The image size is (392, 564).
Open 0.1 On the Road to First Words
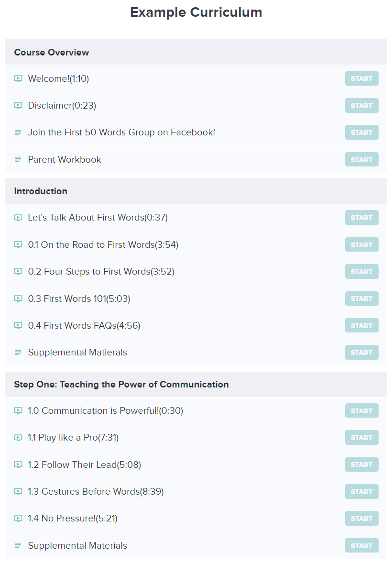click(103, 244)
